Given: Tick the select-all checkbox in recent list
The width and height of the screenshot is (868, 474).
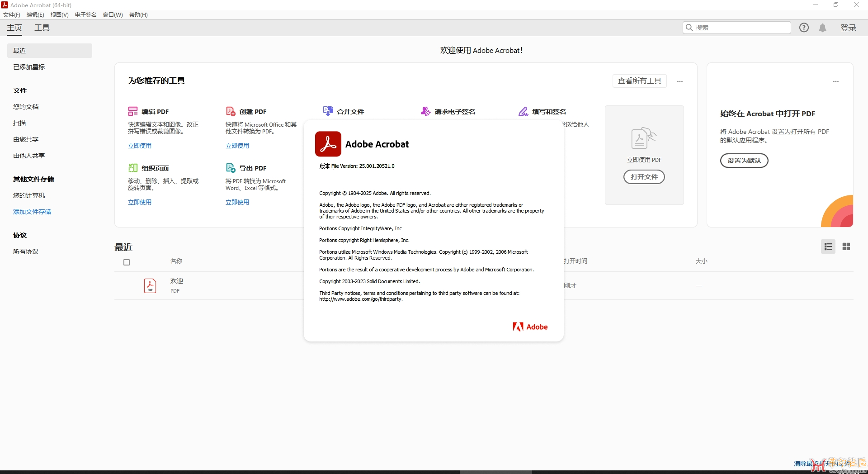Looking at the screenshot, I should [127, 262].
